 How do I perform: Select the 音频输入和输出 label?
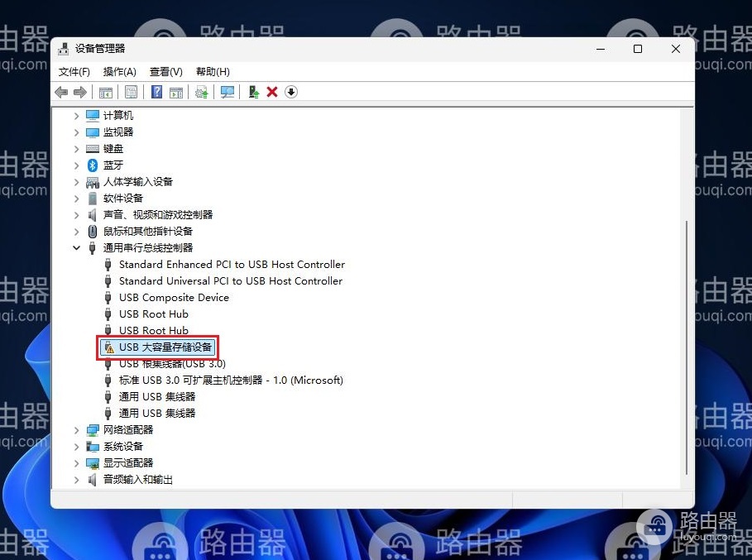coord(137,480)
